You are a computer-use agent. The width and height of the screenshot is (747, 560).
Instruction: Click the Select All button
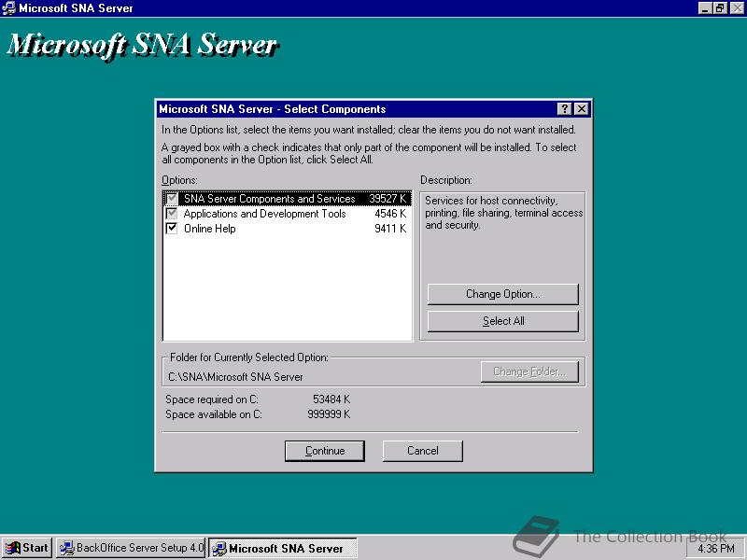(503, 321)
